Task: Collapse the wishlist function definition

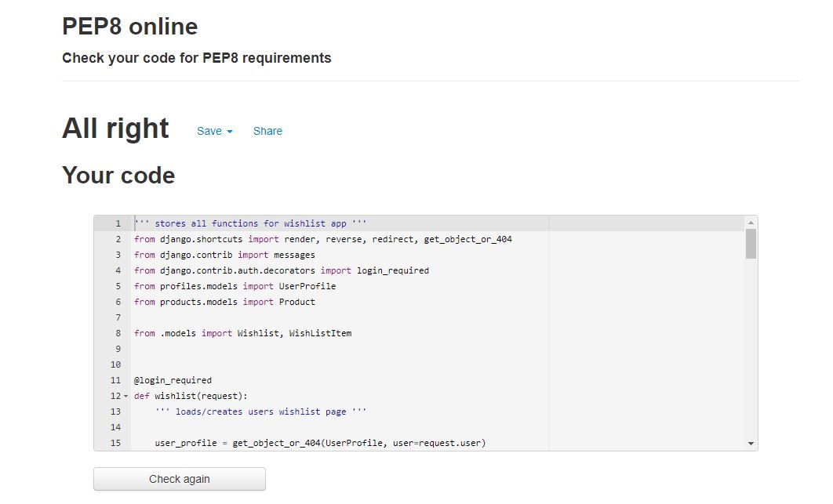Action: [124, 396]
